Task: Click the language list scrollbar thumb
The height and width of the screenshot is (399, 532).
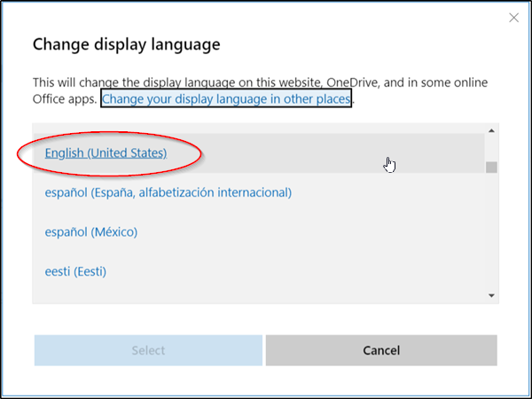Action: click(x=491, y=167)
